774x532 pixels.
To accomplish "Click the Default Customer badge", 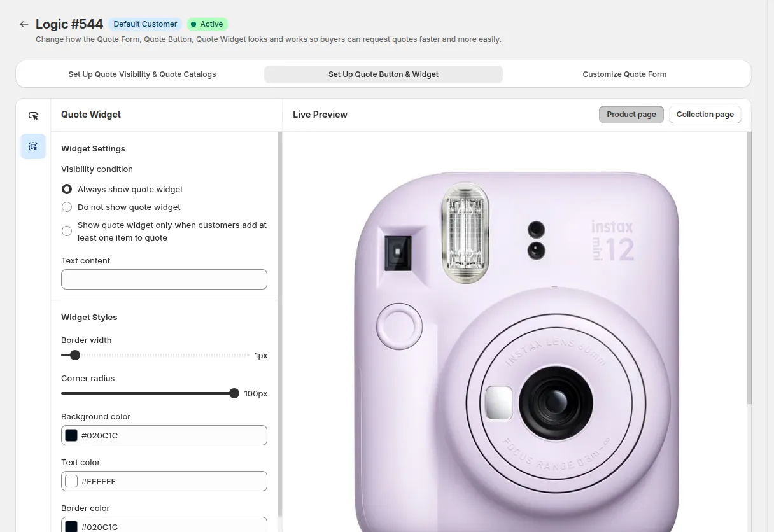I will pos(145,24).
